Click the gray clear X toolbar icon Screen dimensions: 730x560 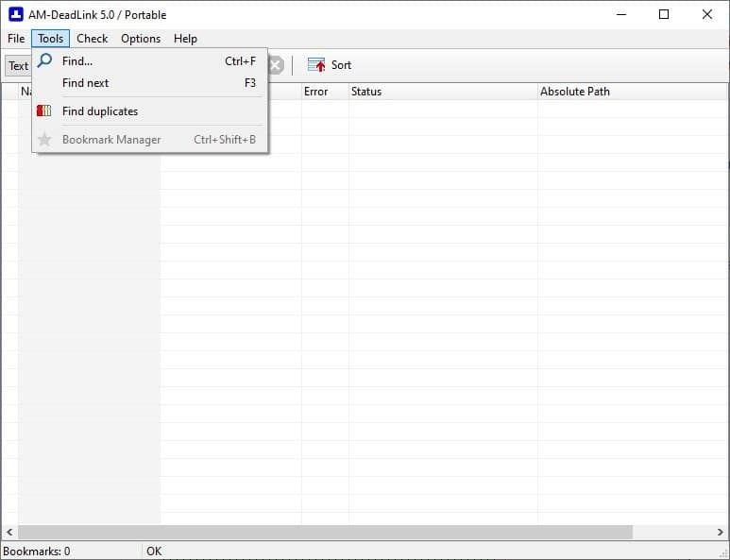[x=276, y=65]
